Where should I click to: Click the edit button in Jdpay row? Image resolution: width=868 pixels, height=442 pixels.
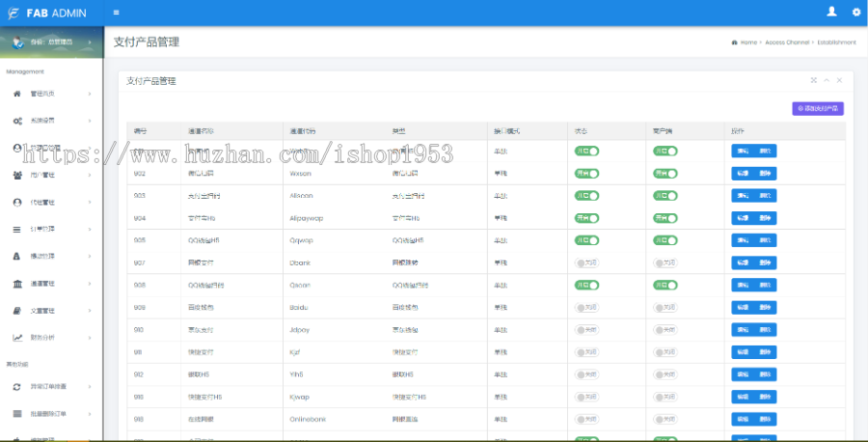(x=743, y=330)
